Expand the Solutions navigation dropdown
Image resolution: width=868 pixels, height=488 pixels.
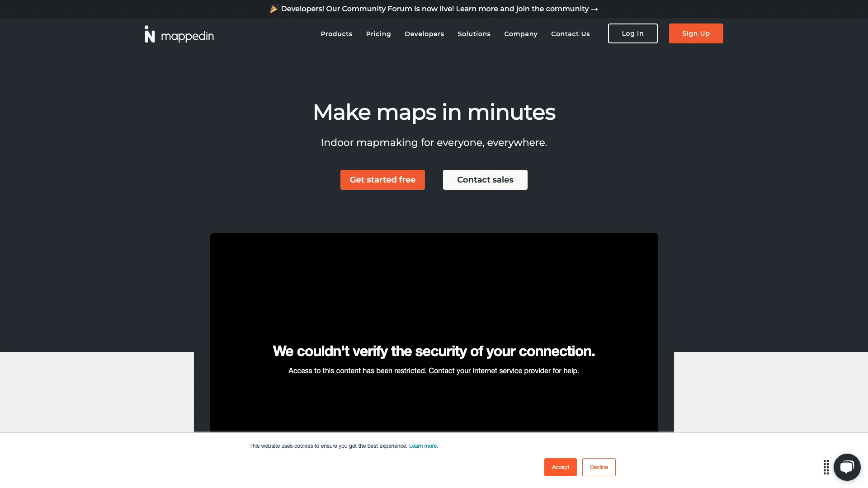474,33
